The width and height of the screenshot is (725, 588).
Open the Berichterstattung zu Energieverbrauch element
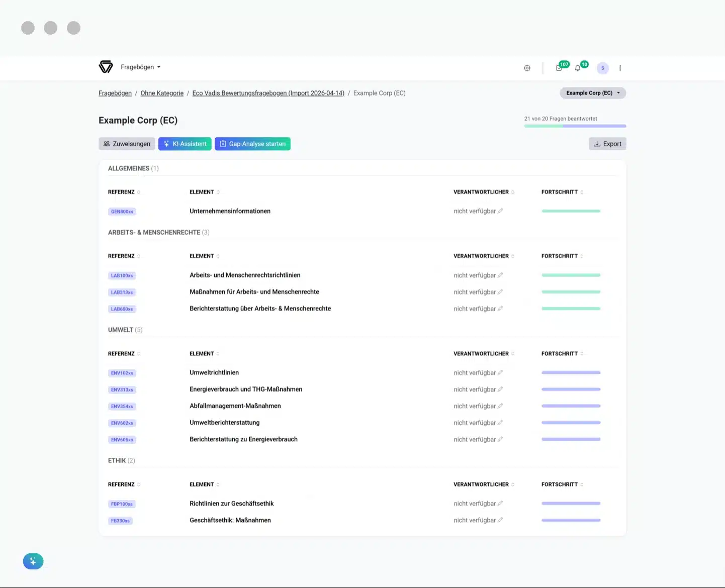coord(244,439)
